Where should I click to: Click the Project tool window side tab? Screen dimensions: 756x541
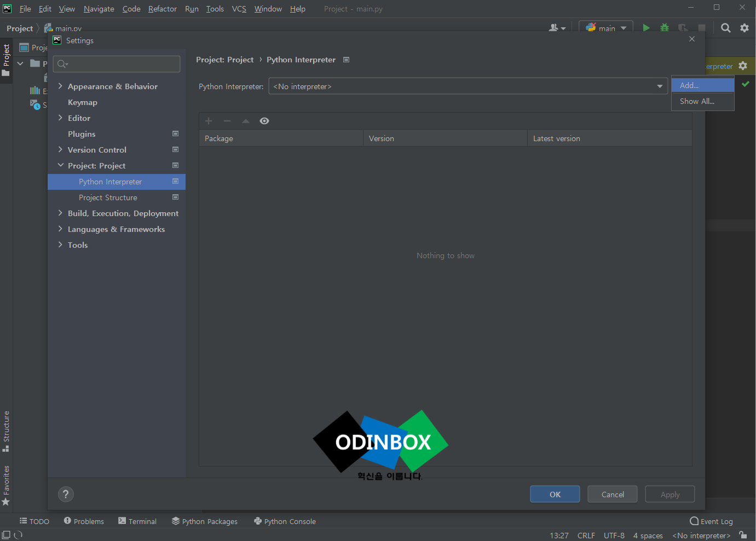coord(6,60)
